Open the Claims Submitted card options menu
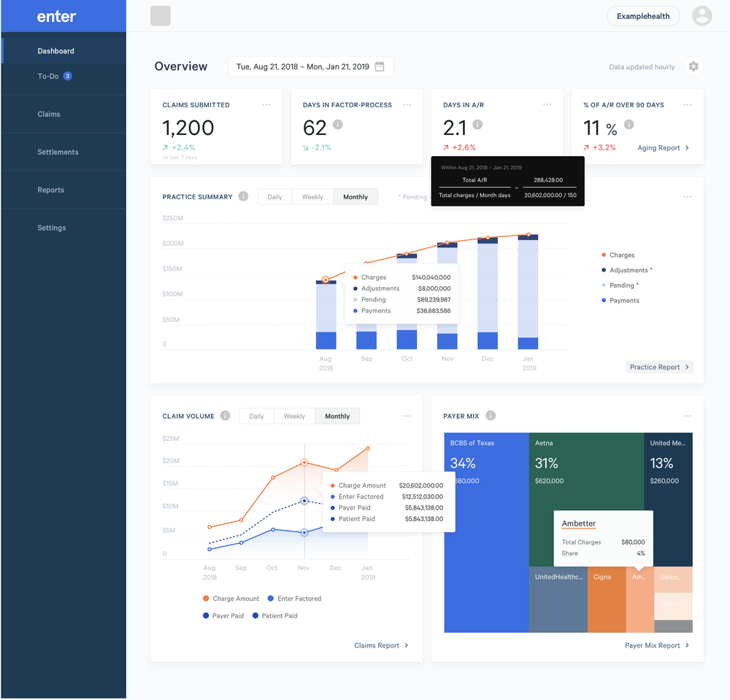The image size is (730, 700). click(266, 104)
